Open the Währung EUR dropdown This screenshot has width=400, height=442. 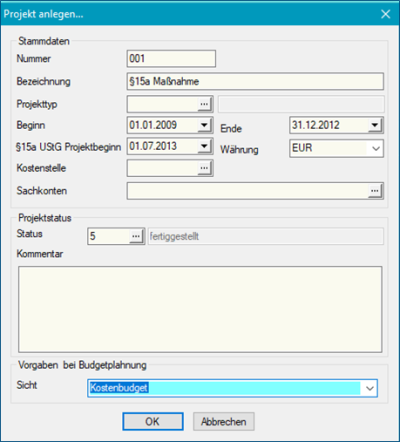click(x=376, y=148)
